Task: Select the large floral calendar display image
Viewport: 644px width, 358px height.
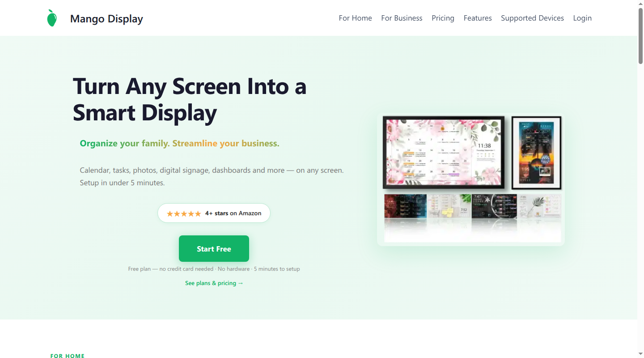Action: coord(444,153)
